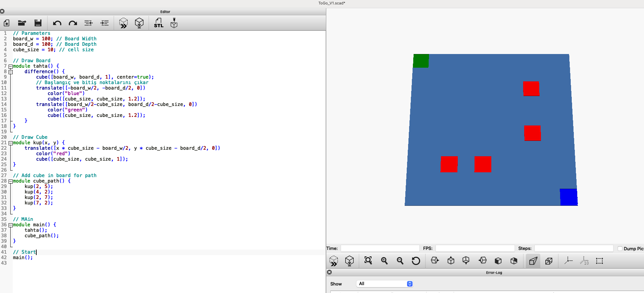Enable Perspective projection
This screenshot has height=293, width=644.
(533, 261)
